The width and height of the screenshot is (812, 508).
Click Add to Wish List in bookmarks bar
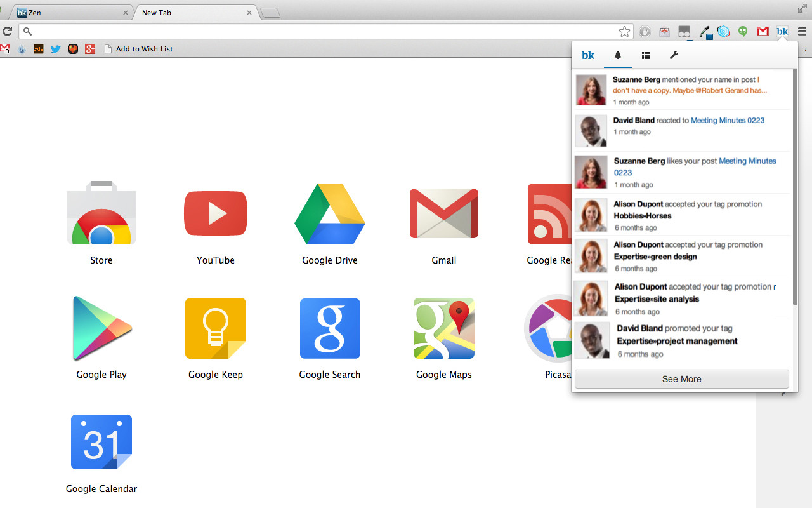[145, 48]
